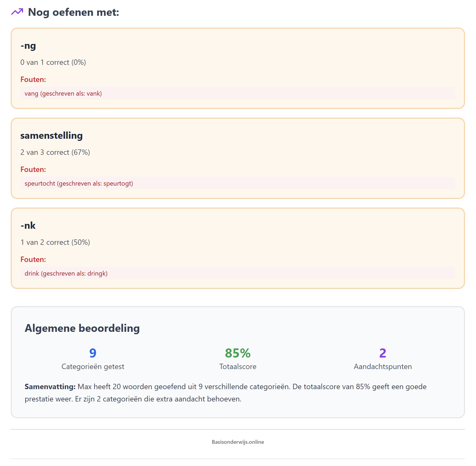Image resolution: width=476 pixels, height=466 pixels.
Task: Click the purple trending-up arrow icon
Action: [17, 12]
